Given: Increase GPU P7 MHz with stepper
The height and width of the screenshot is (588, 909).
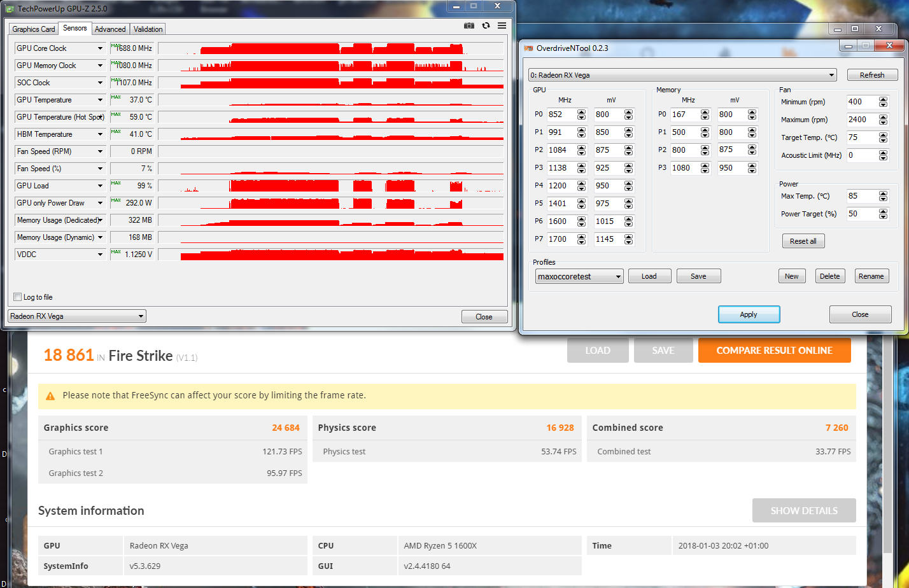Looking at the screenshot, I should point(581,237).
